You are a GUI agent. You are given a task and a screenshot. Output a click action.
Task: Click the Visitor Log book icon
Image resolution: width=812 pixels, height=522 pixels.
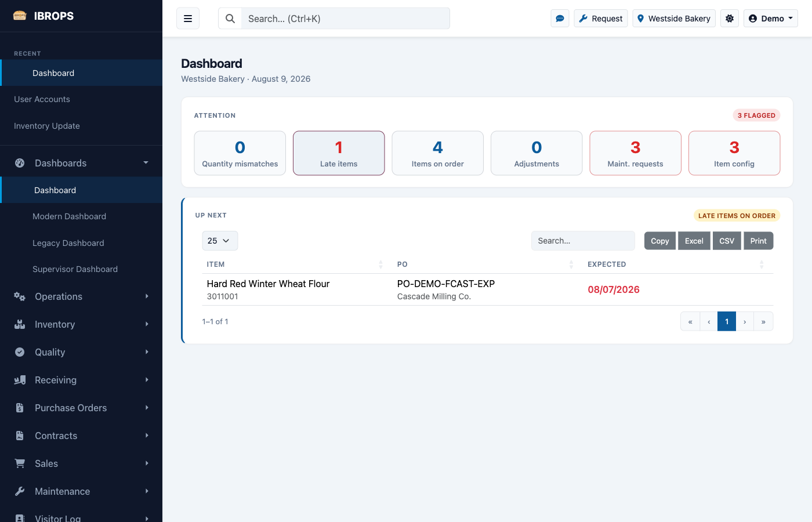[20, 518]
